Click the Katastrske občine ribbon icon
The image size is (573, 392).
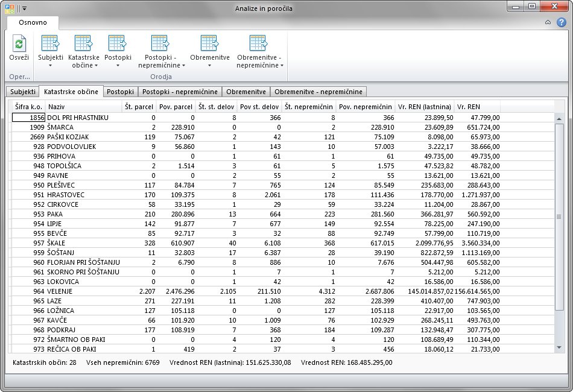(83, 43)
